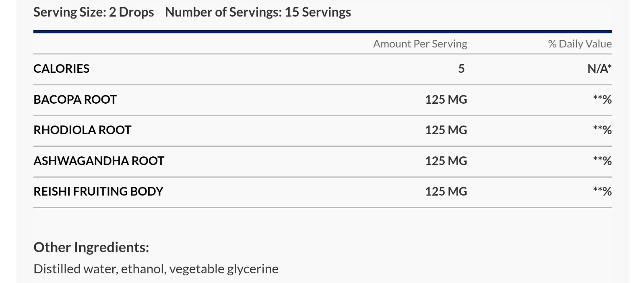Click the 125 MG amount for Reishi Fruiting Body
The width and height of the screenshot is (644, 283).
(x=446, y=191)
